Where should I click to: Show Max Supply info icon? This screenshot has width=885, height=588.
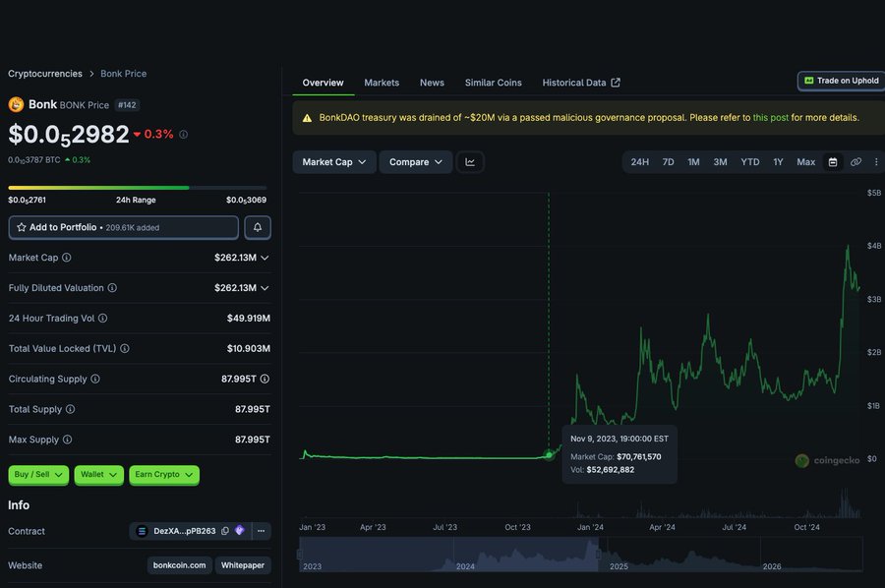pyautogui.click(x=67, y=439)
